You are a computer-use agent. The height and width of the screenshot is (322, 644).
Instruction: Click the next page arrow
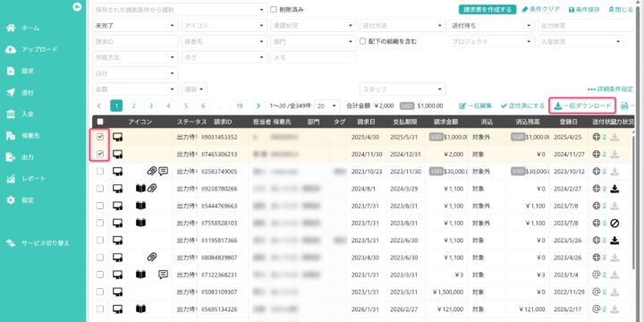[x=258, y=106]
